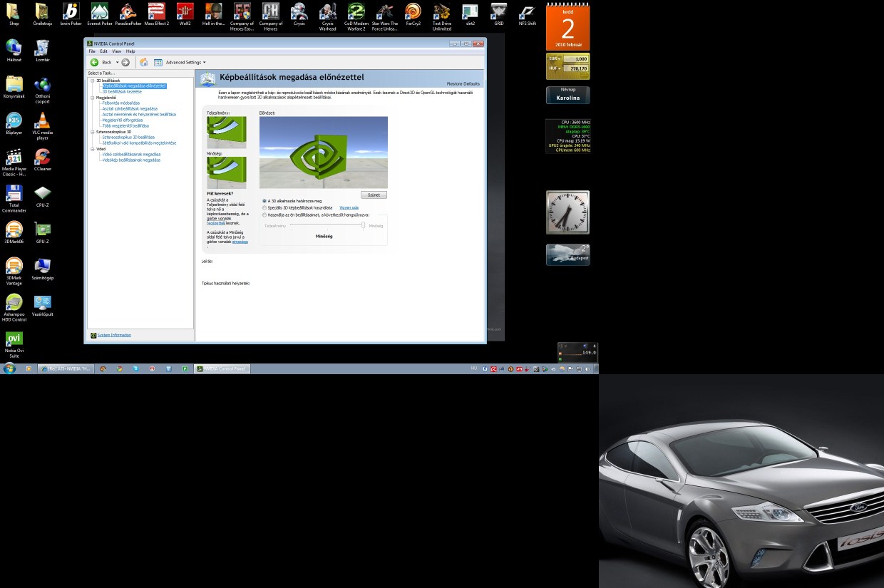The width and height of the screenshot is (884, 588).
Task: Open Asztal méretének és helyzetének beállítása
Action: pyautogui.click(x=139, y=115)
